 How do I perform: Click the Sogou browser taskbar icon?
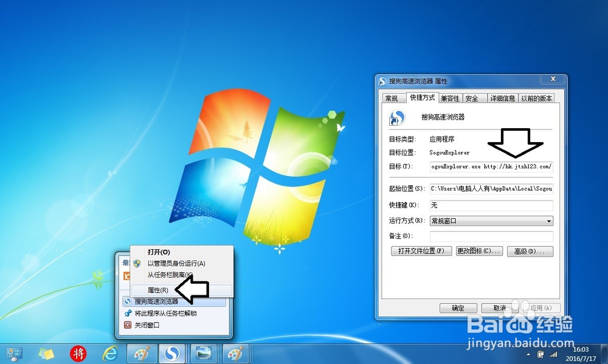[x=172, y=354]
